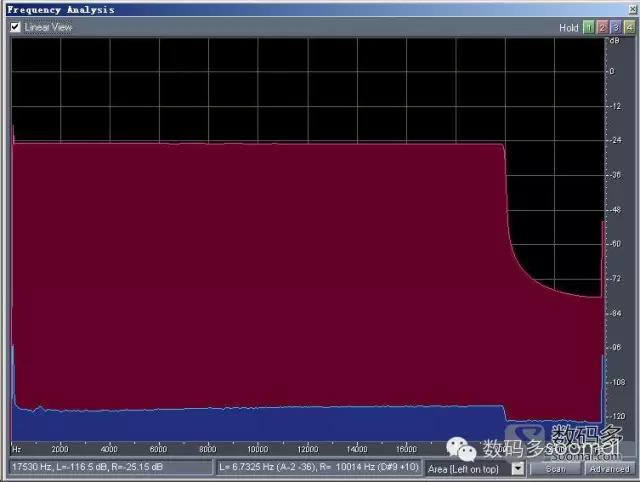Click the cursor readout 17530 Hz field

(110, 467)
